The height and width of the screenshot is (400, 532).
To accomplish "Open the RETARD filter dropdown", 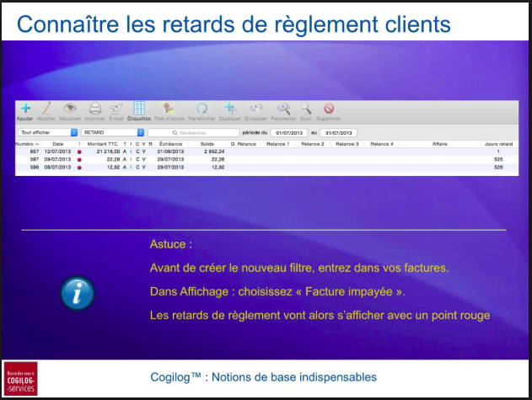I will point(113,132).
